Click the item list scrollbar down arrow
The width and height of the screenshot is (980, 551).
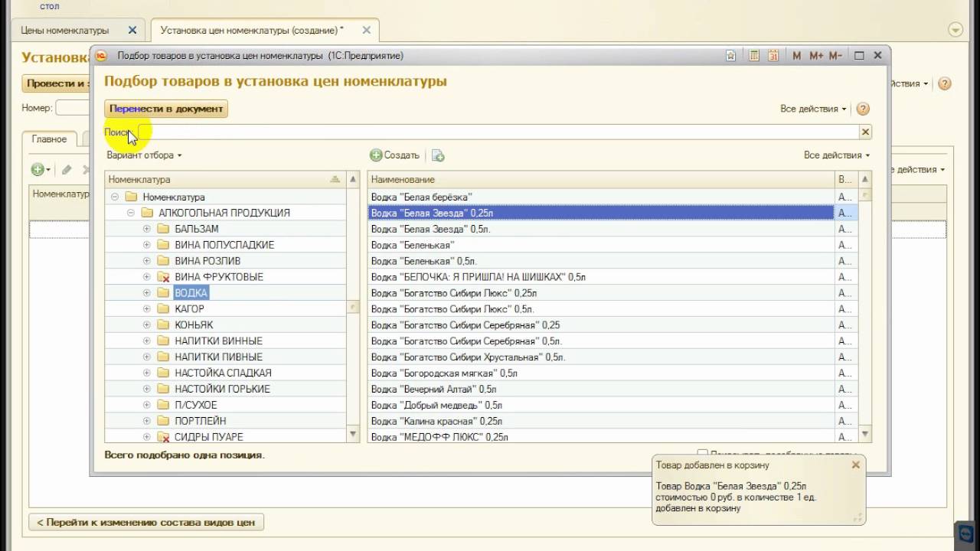(865, 434)
